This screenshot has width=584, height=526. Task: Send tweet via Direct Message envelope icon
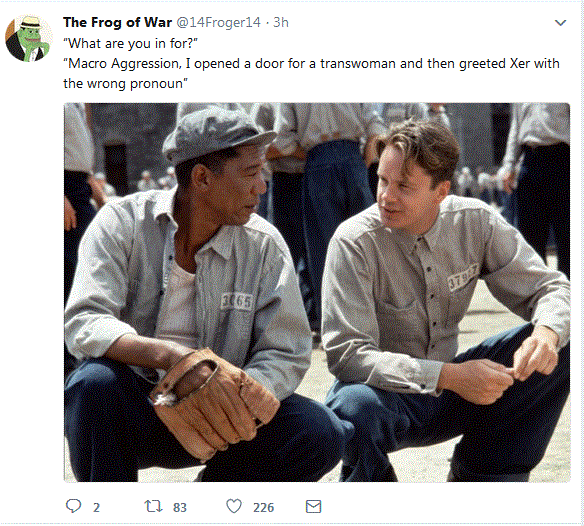[x=313, y=507]
